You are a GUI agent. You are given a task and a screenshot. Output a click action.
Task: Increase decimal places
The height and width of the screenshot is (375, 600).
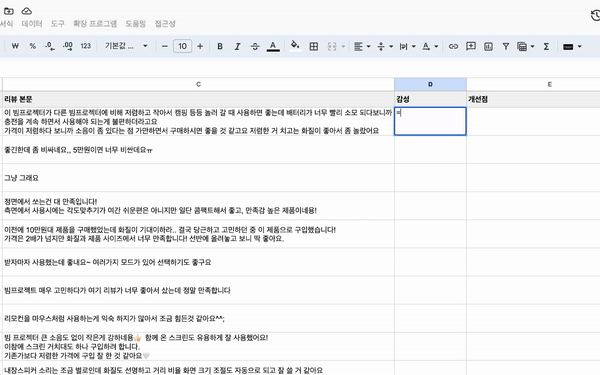pyautogui.click(x=68, y=46)
